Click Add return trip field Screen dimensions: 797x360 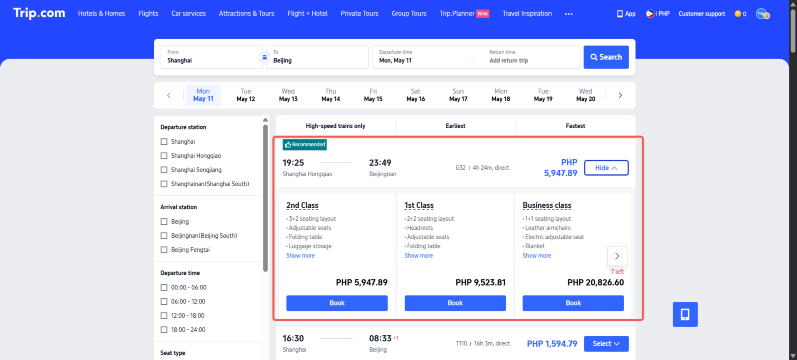tap(531, 57)
